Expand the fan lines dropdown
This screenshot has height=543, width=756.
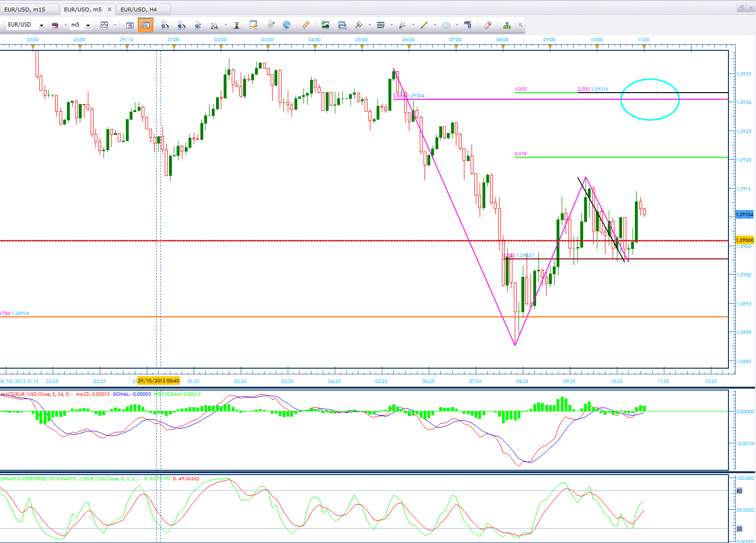tap(413, 25)
